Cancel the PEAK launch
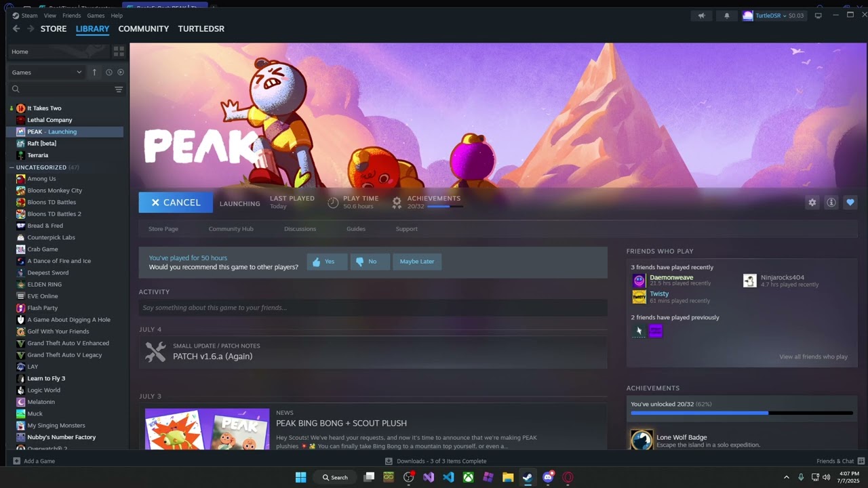 176,203
